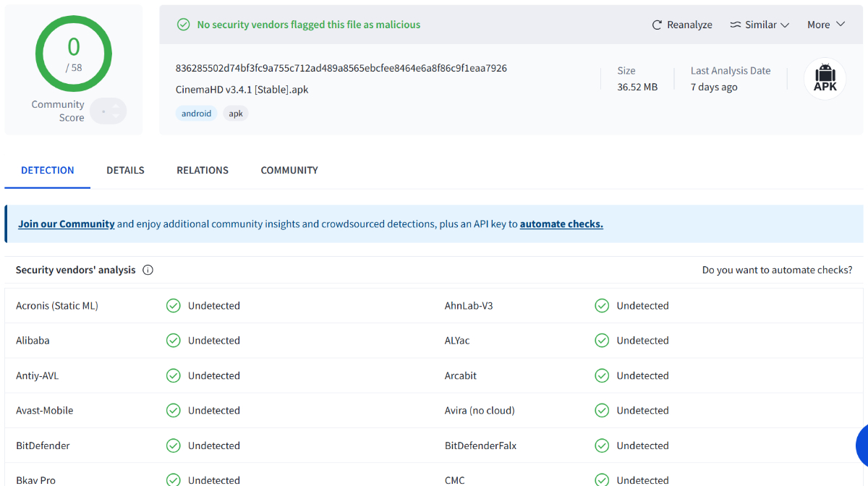Image resolution: width=868 pixels, height=486 pixels.
Task: Switch to the DETECTION tab
Action: coord(48,171)
